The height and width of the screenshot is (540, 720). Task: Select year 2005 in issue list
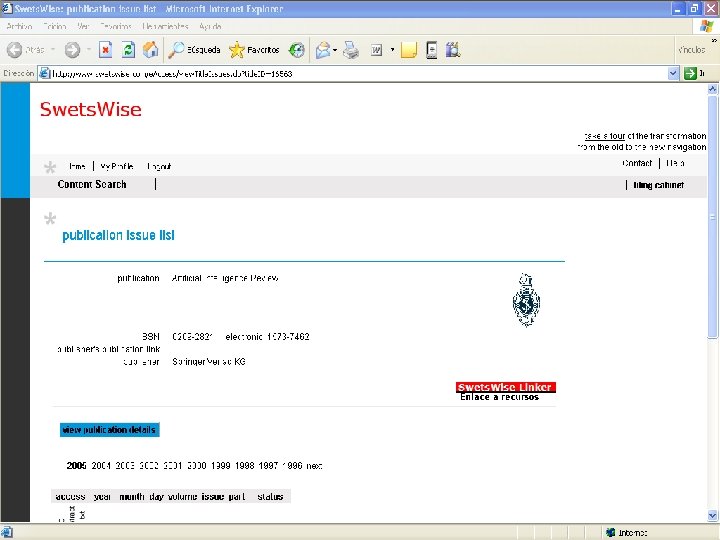click(76, 466)
